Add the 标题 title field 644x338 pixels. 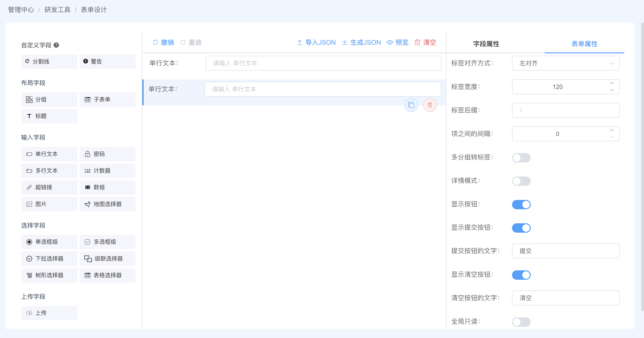(49, 116)
